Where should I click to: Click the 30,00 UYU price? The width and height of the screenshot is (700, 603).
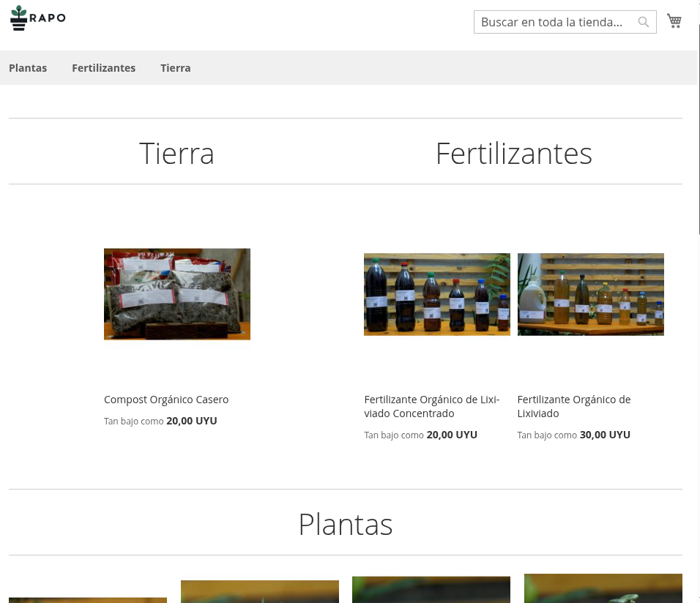(x=605, y=435)
